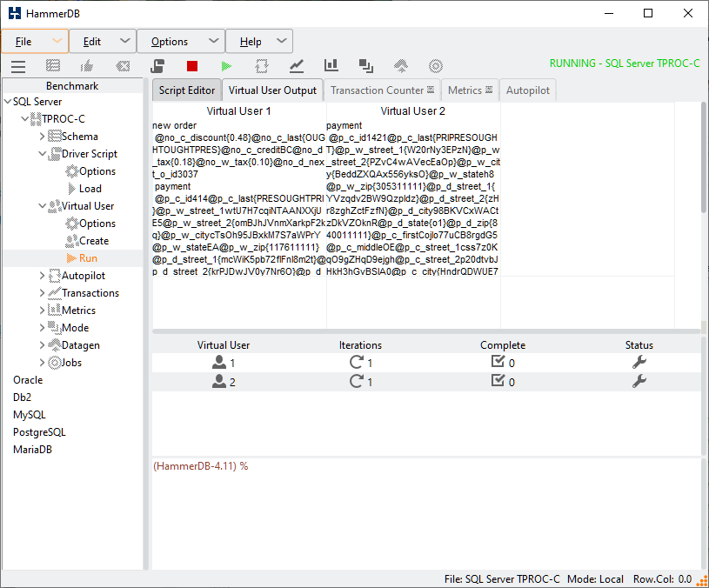
Task: Collapse the Driver Script tree node
Action: click(42, 154)
